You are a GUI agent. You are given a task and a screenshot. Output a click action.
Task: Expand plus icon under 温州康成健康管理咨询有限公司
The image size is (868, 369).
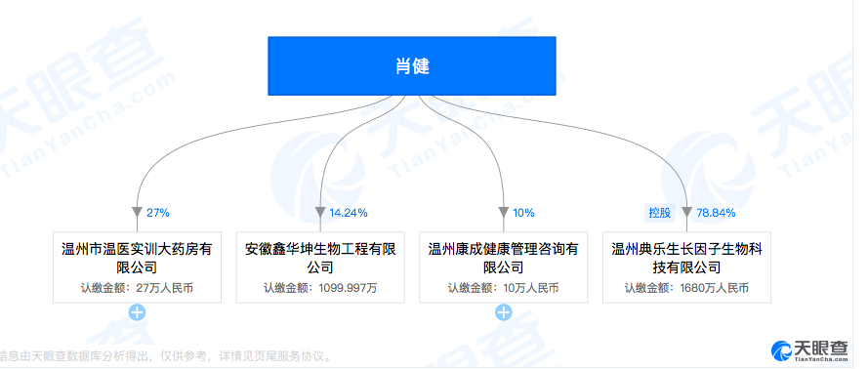503,312
